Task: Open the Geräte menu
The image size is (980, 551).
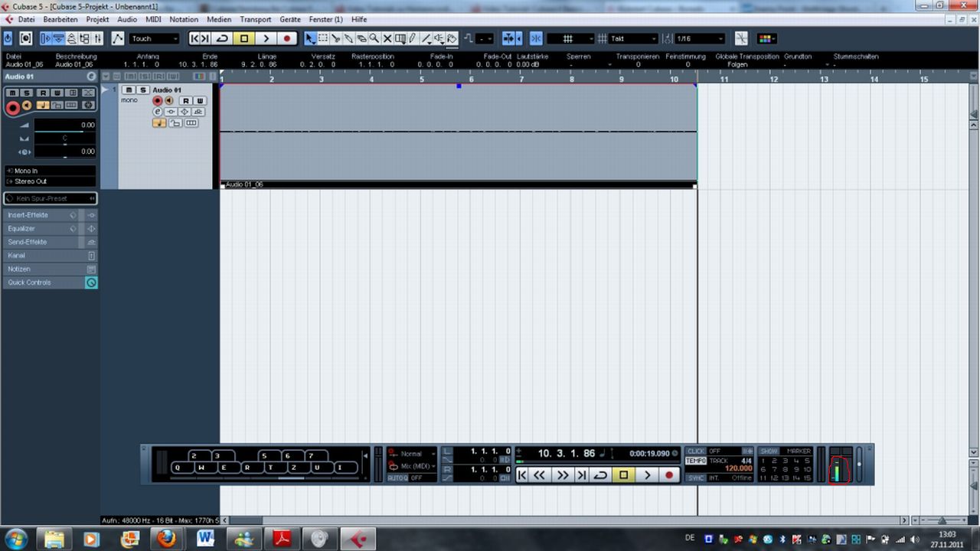Action: 290,19
